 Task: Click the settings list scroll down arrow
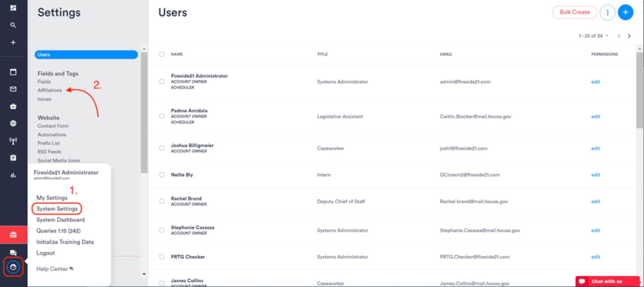[144, 274]
